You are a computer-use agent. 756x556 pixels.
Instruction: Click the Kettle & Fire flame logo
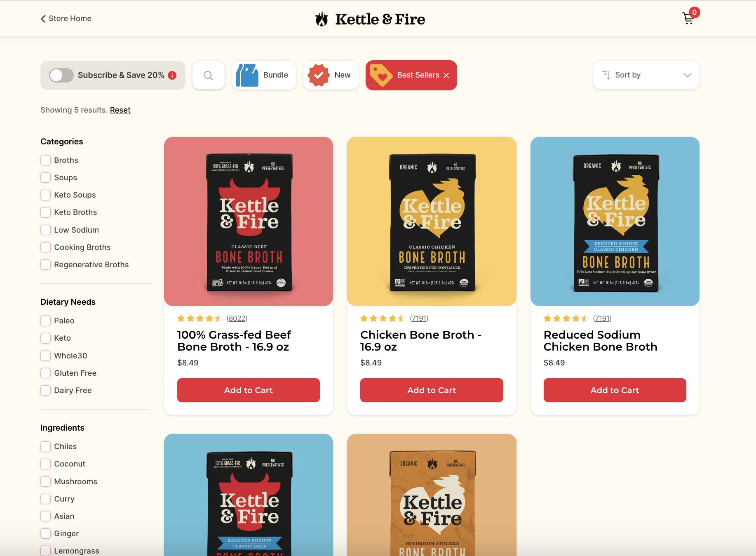point(322,19)
